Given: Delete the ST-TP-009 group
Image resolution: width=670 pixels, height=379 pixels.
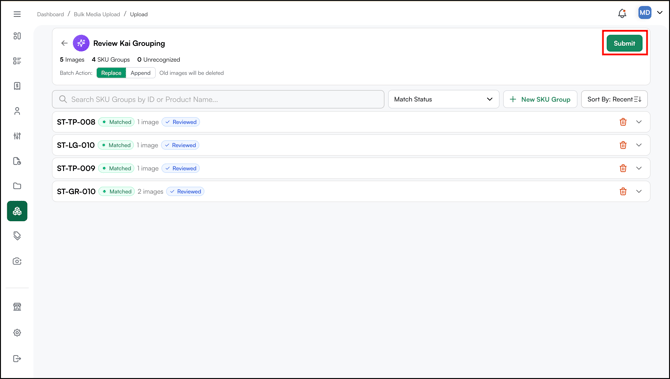Looking at the screenshot, I should (623, 168).
